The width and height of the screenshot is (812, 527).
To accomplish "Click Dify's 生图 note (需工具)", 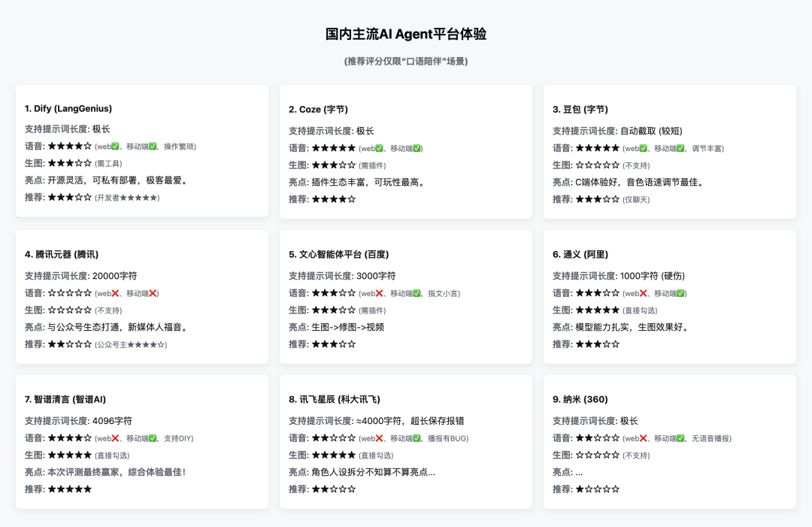I will pos(108,164).
